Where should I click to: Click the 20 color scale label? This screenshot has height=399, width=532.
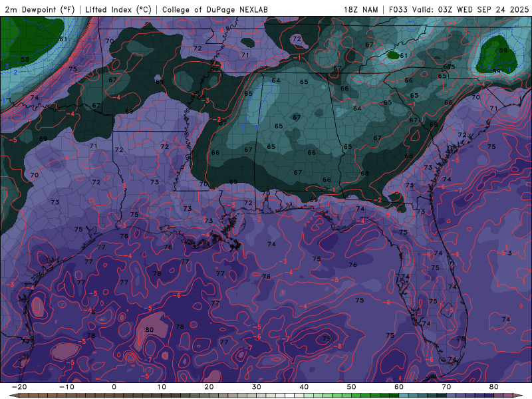[x=209, y=387]
